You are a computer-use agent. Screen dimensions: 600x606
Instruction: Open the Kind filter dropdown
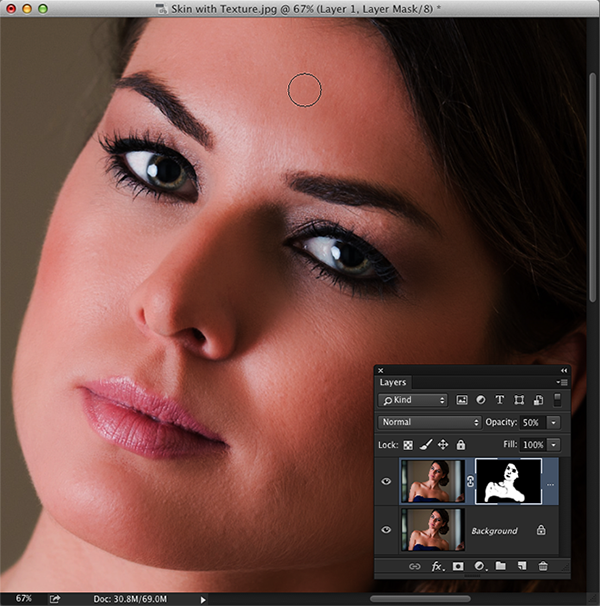pos(413,400)
